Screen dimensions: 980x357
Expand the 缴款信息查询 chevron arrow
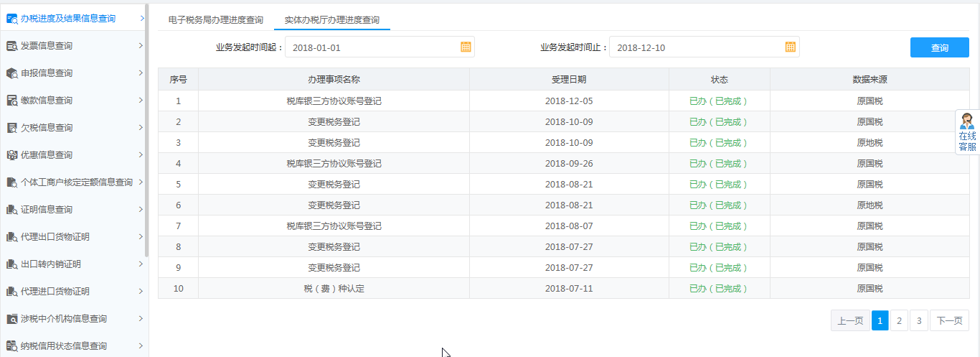[141, 101]
